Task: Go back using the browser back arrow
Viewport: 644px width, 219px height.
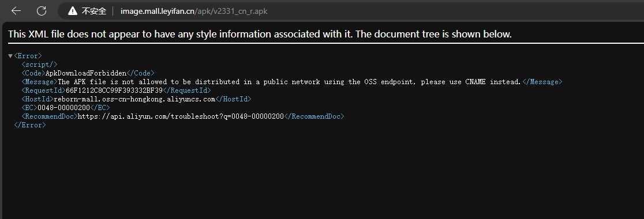Action: click(16, 11)
